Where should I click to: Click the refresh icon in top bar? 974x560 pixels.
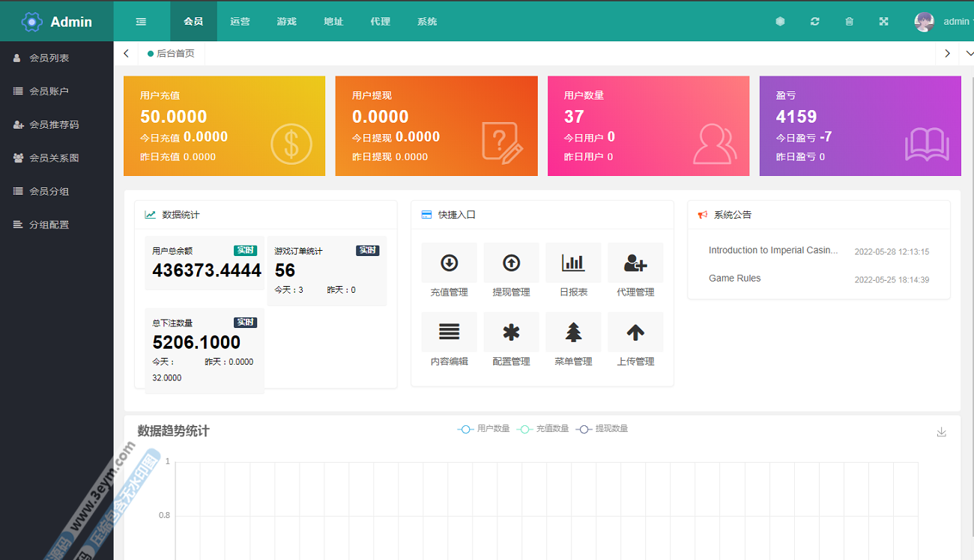(x=814, y=22)
